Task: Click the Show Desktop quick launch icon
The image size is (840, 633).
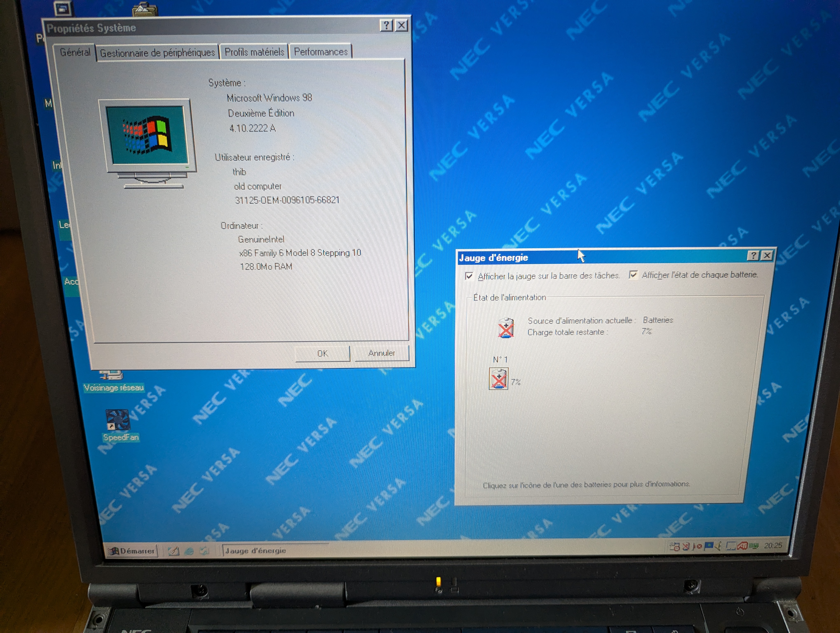Action: (174, 551)
